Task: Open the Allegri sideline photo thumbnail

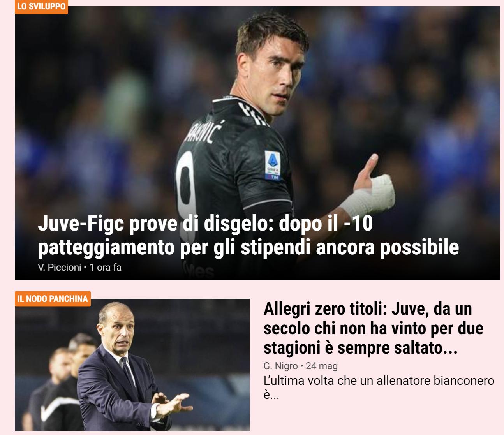Action: (132, 365)
